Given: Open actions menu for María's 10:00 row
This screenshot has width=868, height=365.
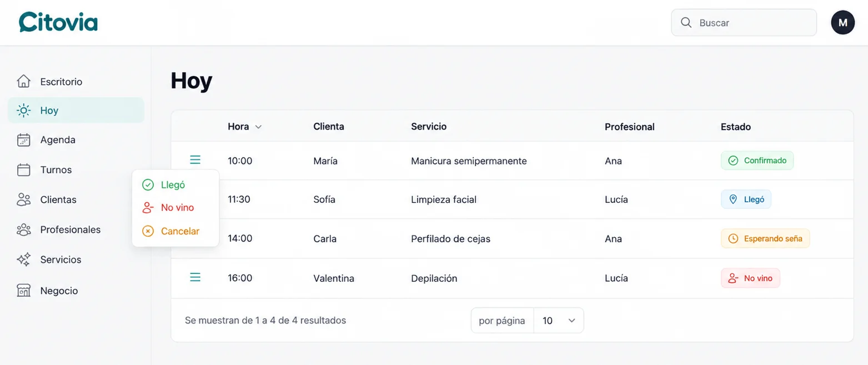Looking at the screenshot, I should pyautogui.click(x=195, y=160).
